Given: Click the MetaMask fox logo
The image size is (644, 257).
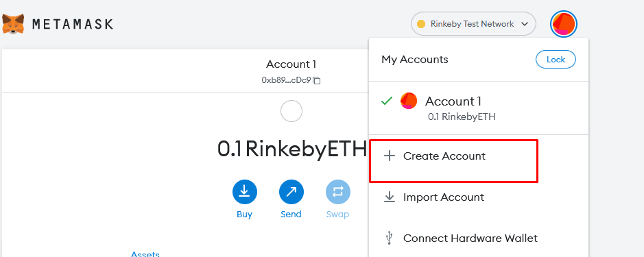Looking at the screenshot, I should tap(13, 24).
